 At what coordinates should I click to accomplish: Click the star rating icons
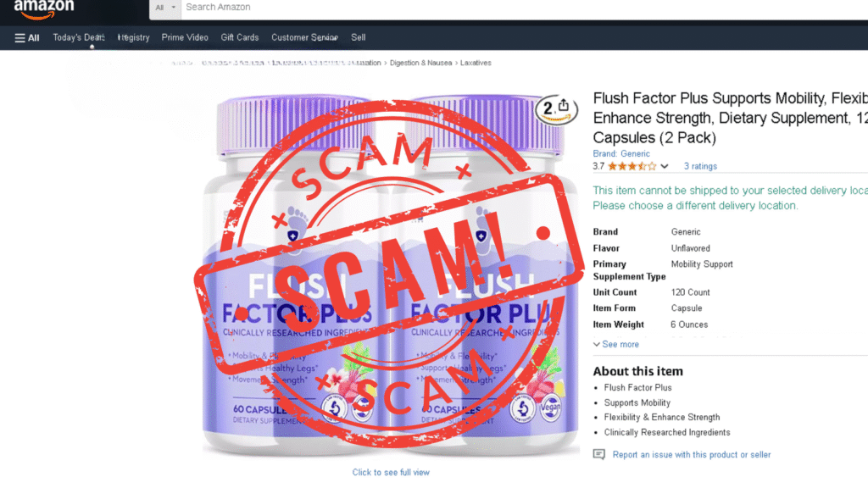tap(632, 166)
